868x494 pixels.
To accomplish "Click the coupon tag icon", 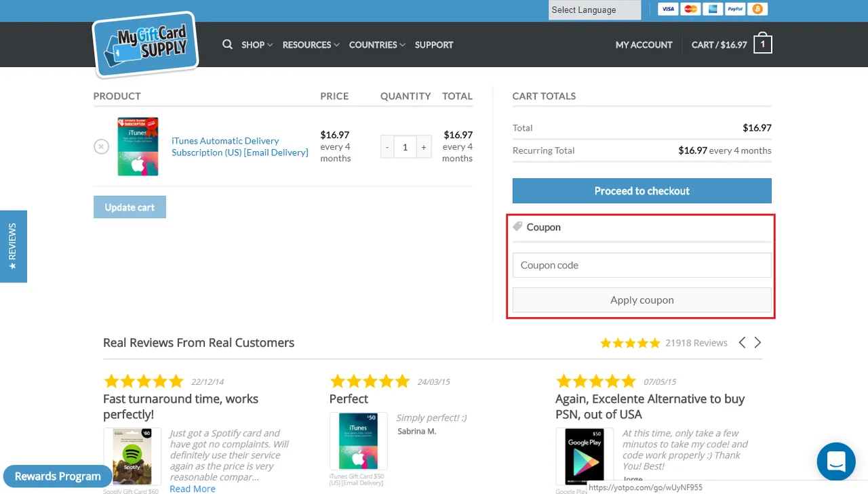I will 517,226.
